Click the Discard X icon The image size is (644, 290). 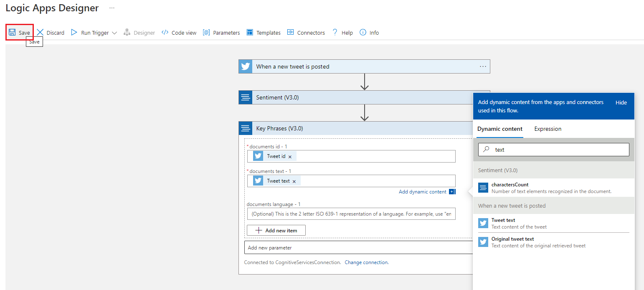pos(40,32)
